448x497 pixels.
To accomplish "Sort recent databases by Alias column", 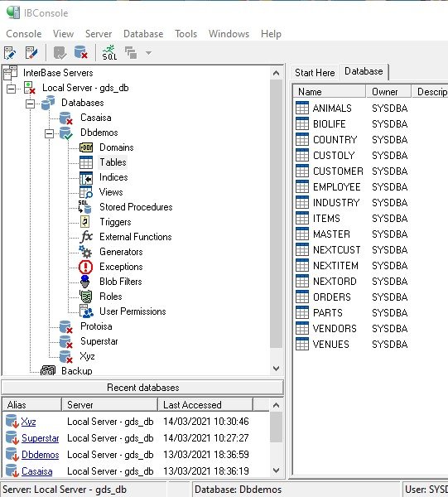I will pyautogui.click(x=31, y=405).
